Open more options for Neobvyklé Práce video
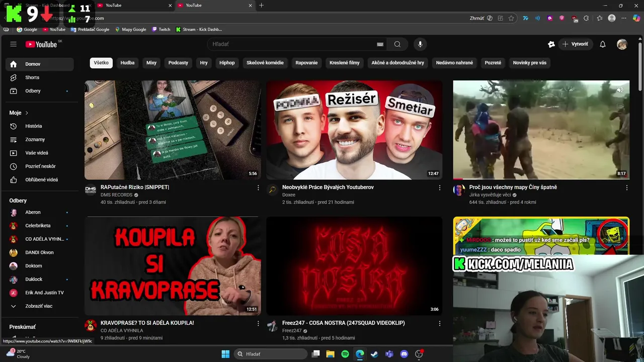Screen dimensions: 644x362 tap(439, 188)
